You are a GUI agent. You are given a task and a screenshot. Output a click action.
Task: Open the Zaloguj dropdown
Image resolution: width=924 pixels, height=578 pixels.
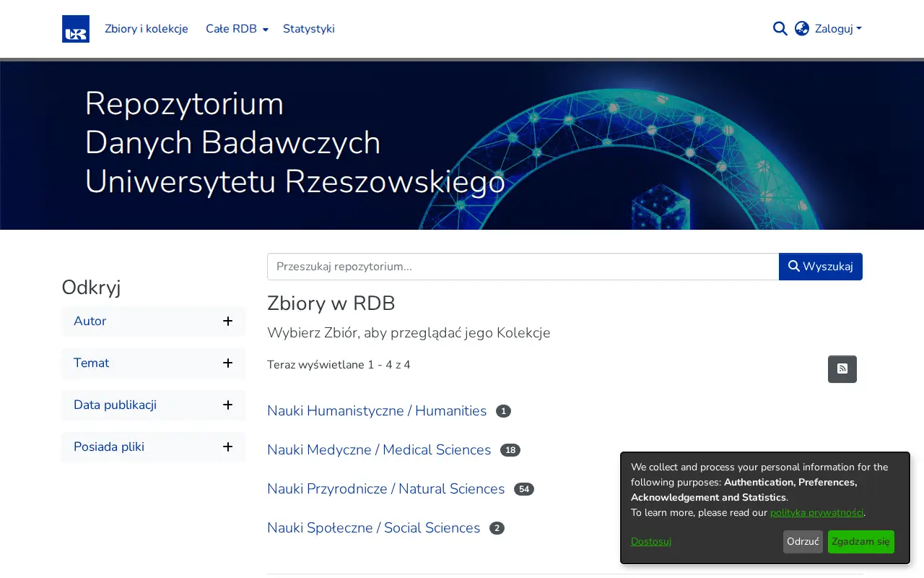point(838,29)
